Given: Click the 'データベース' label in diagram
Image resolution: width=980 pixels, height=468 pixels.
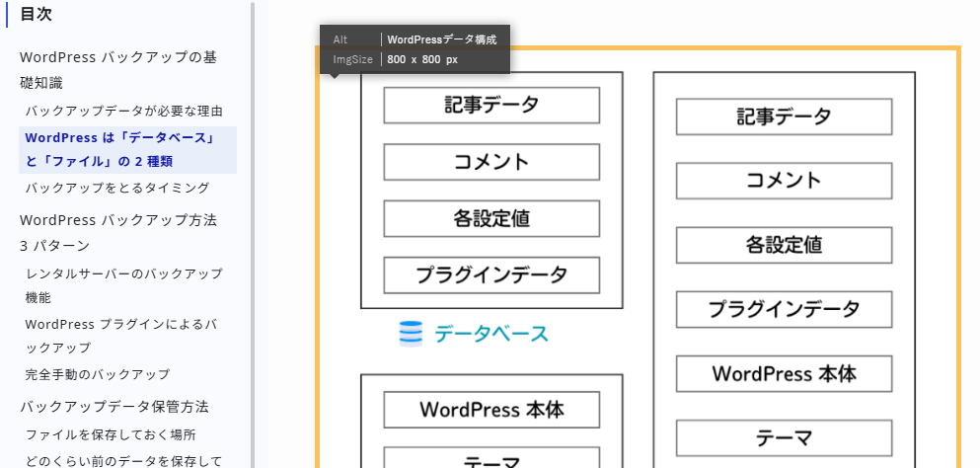Looking at the screenshot, I should coord(491,334).
